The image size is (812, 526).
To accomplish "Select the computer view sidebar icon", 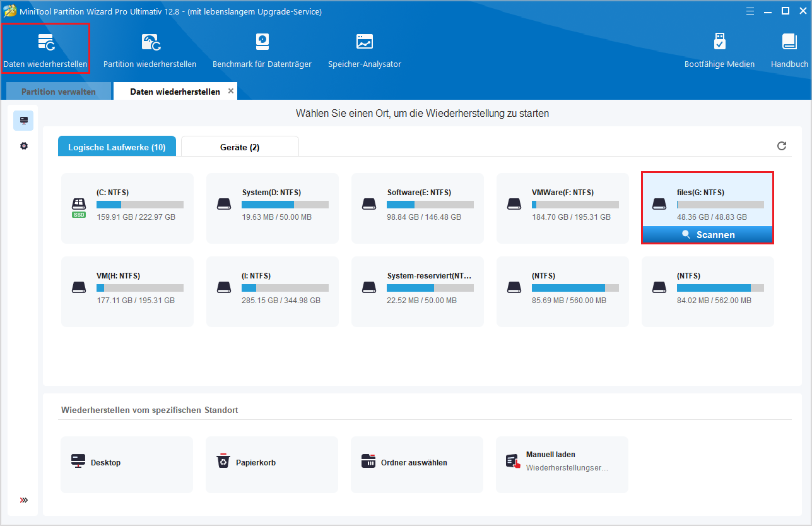I will coord(24,120).
